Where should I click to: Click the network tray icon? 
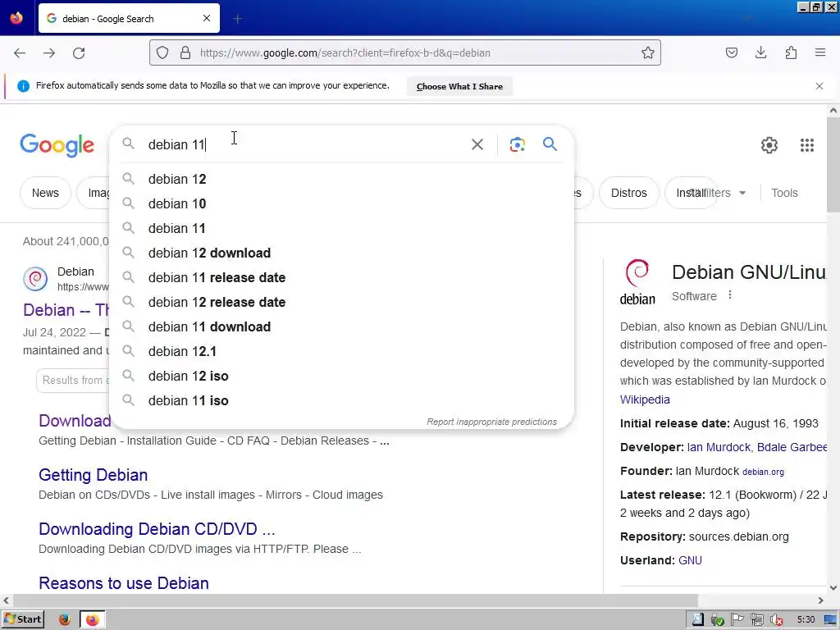point(756,620)
